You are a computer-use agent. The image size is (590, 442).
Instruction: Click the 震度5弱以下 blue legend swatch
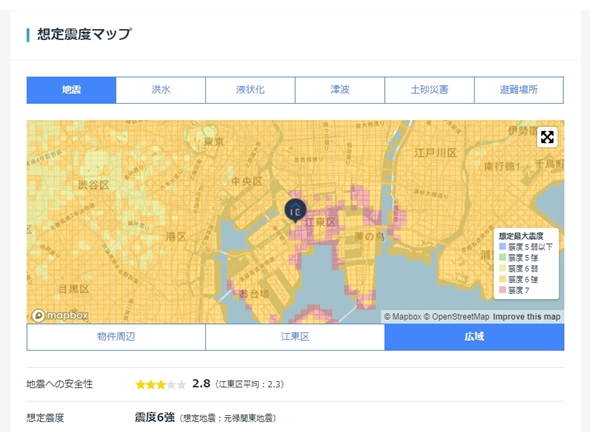[x=502, y=247]
